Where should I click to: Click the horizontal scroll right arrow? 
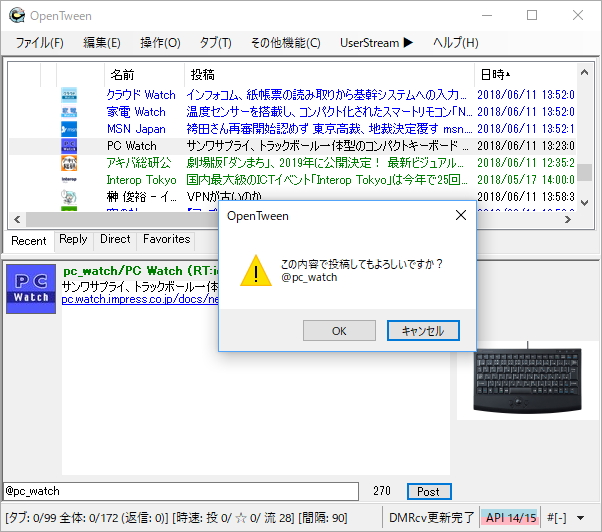click(568, 220)
